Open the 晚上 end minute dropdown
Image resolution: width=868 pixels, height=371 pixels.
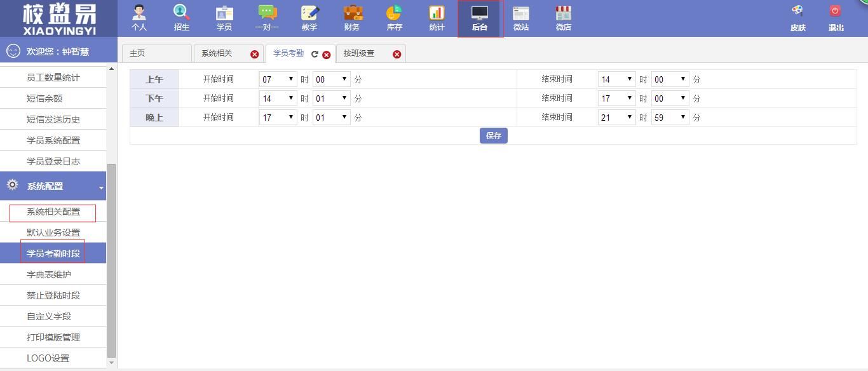(670, 118)
